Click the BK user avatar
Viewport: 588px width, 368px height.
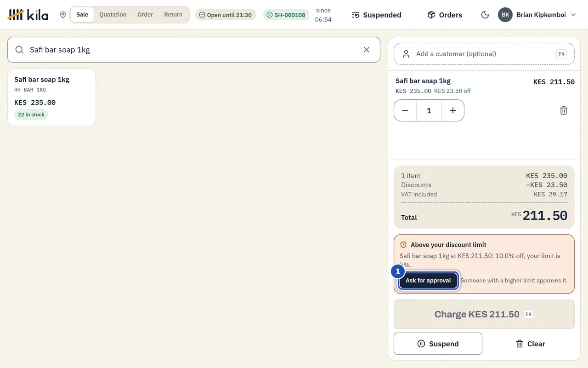[x=505, y=15]
